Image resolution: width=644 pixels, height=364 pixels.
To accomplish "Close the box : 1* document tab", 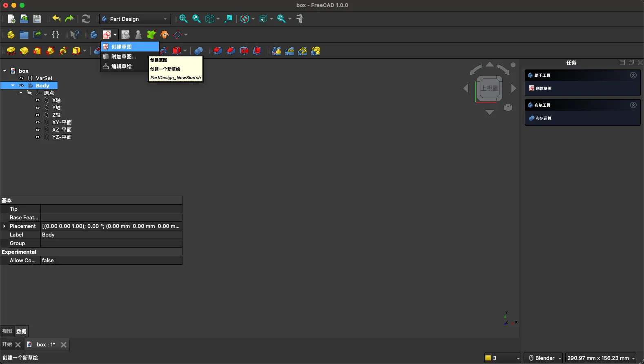I will pyautogui.click(x=64, y=345).
